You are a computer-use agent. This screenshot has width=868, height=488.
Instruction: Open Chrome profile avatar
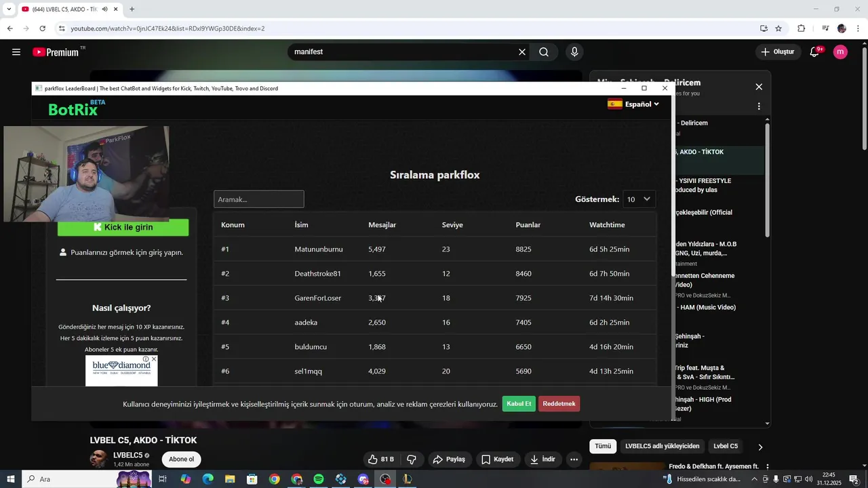point(842,28)
